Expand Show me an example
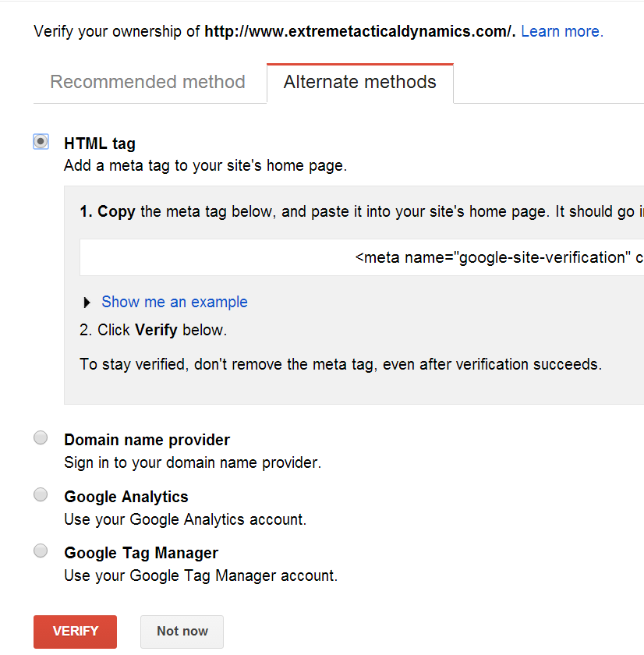 175,302
